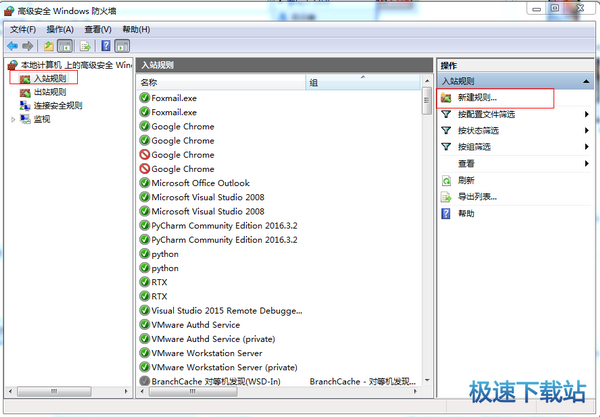Click the 新建规则 icon in actions pane
Screen dimensions: 600x417
coord(446,98)
